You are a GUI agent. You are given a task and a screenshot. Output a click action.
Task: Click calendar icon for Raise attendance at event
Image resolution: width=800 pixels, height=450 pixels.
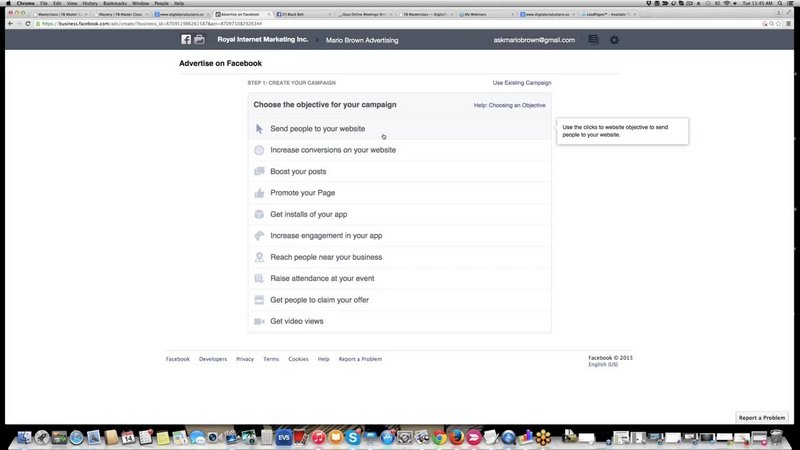point(259,279)
